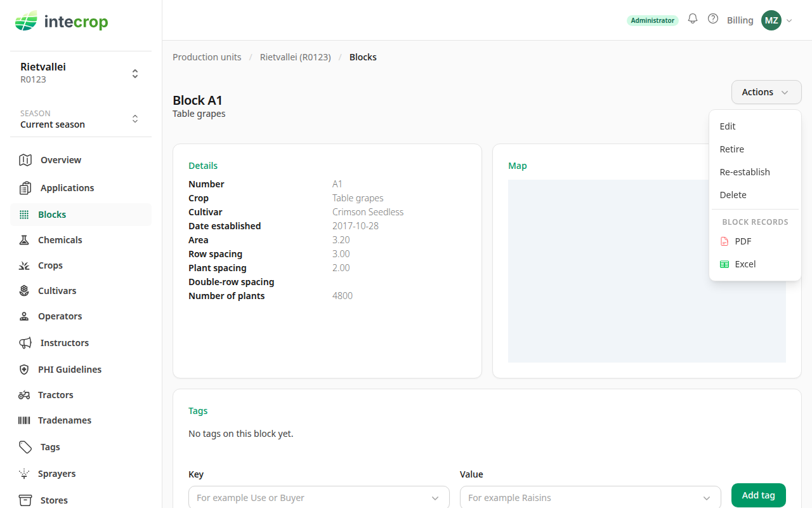Image resolution: width=812 pixels, height=508 pixels.
Task: Choose Retire from the Actions menu
Action: (x=755, y=149)
